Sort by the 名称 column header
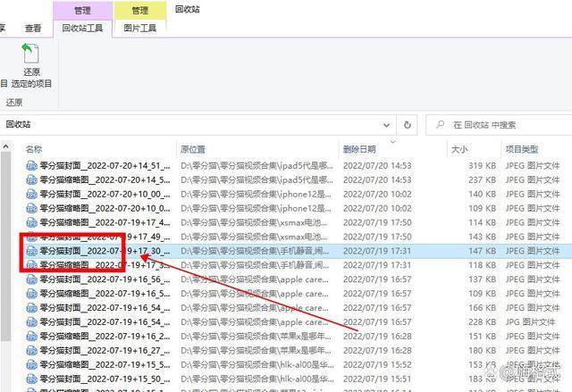Viewport: 572px width, 392px height. click(x=34, y=149)
